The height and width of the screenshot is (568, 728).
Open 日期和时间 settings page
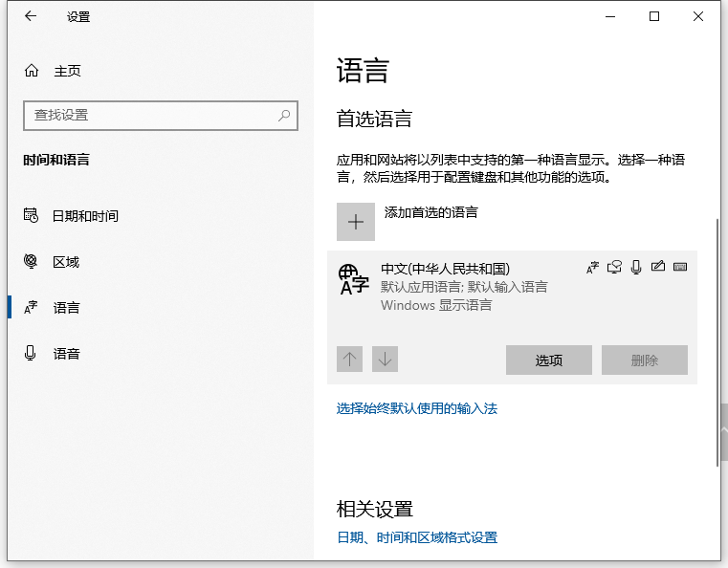pyautogui.click(x=84, y=216)
